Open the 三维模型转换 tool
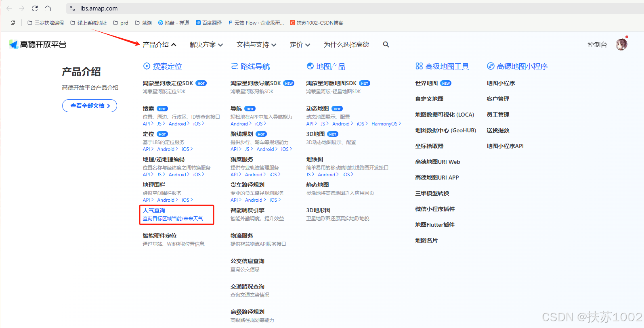Viewport: 644px width, 328px height. click(x=432, y=193)
